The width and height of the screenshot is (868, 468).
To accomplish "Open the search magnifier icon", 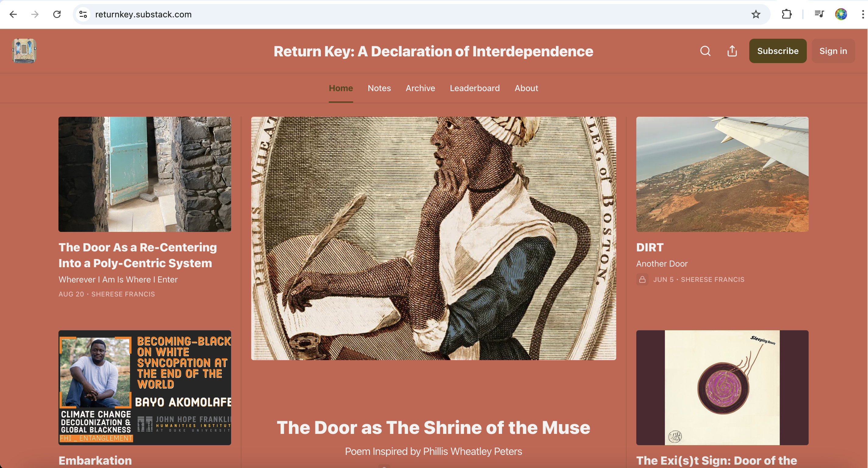I will click(x=705, y=51).
